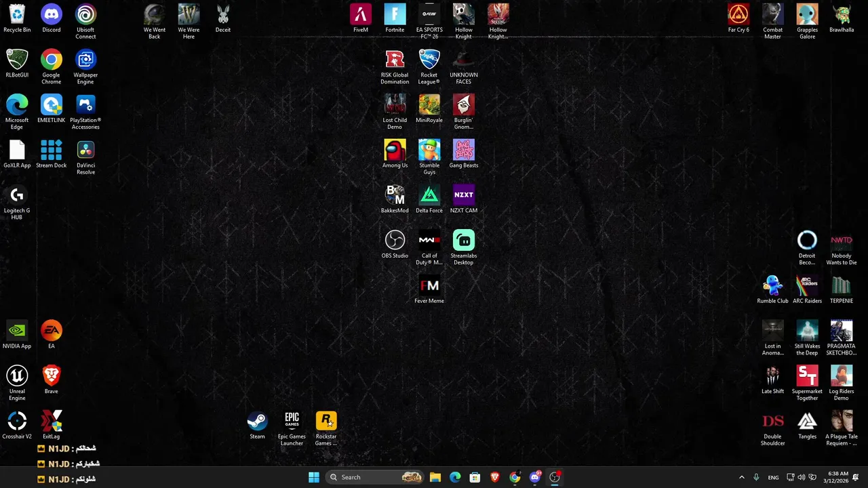Select the We Were Here game icon
The width and height of the screenshot is (868, 488).
click(189, 22)
